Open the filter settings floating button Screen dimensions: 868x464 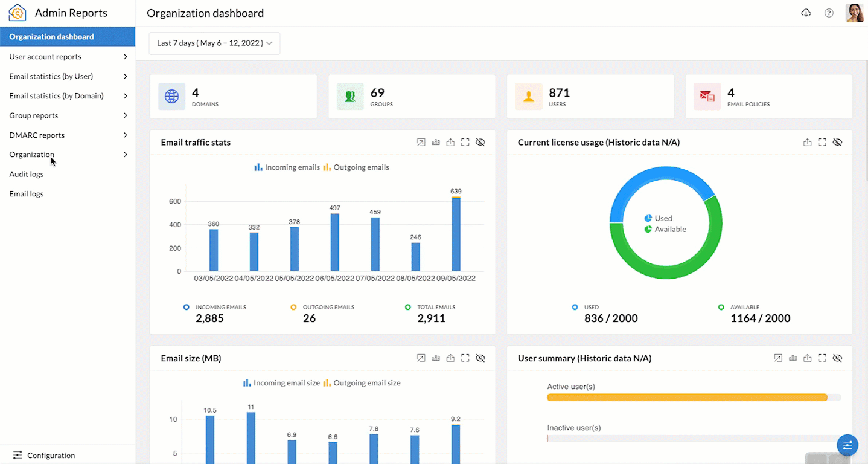[847, 445]
